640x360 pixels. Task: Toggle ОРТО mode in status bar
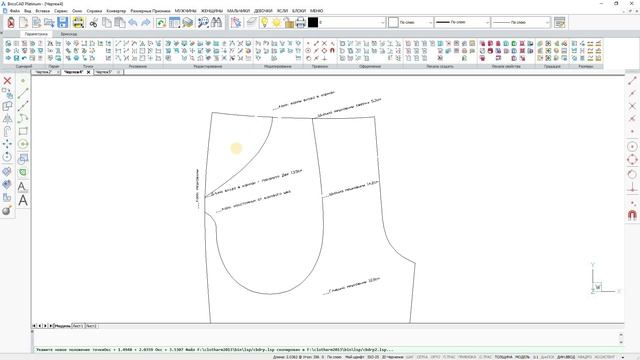click(x=435, y=357)
